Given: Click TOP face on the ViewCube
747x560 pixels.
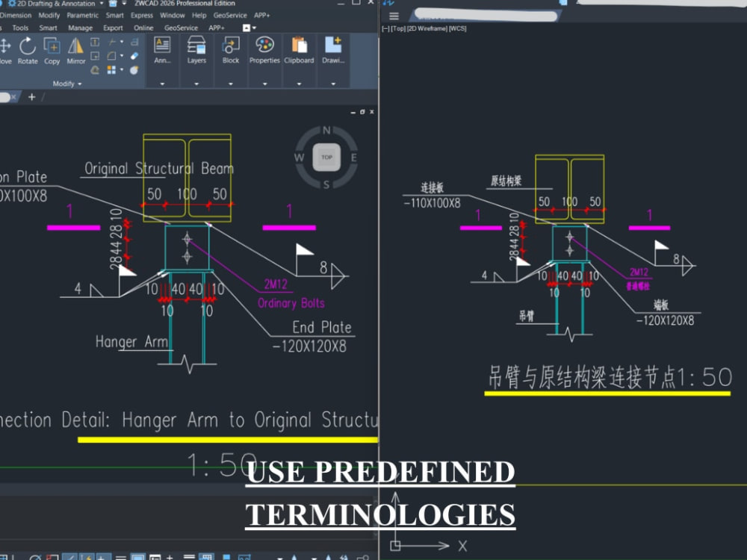Looking at the screenshot, I should click(x=326, y=157).
